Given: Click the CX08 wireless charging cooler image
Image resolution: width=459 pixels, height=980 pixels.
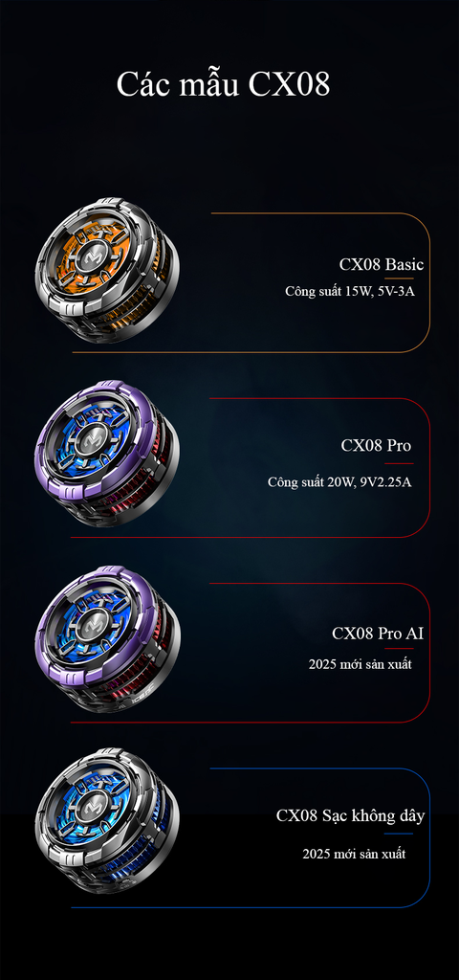Looking at the screenshot, I should [107, 821].
